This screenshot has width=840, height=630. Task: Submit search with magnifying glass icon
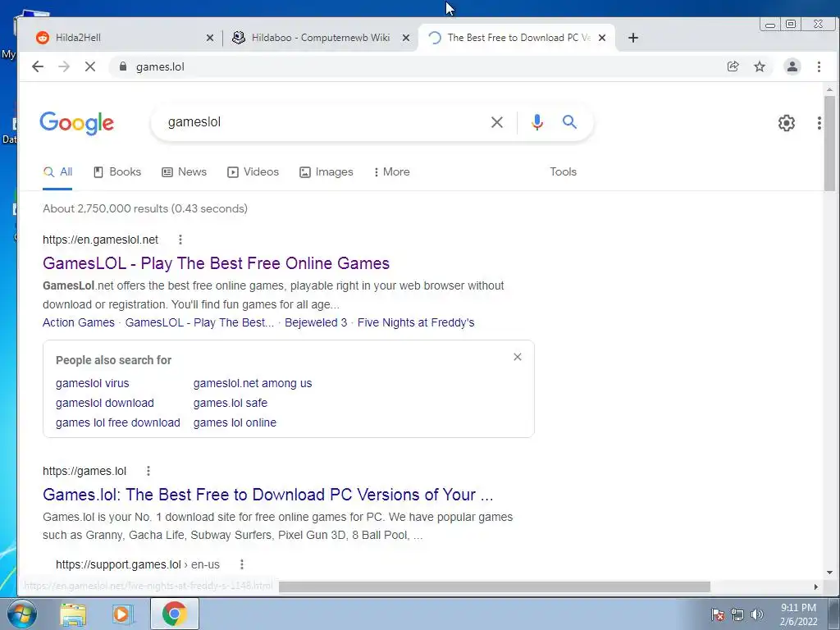point(569,122)
